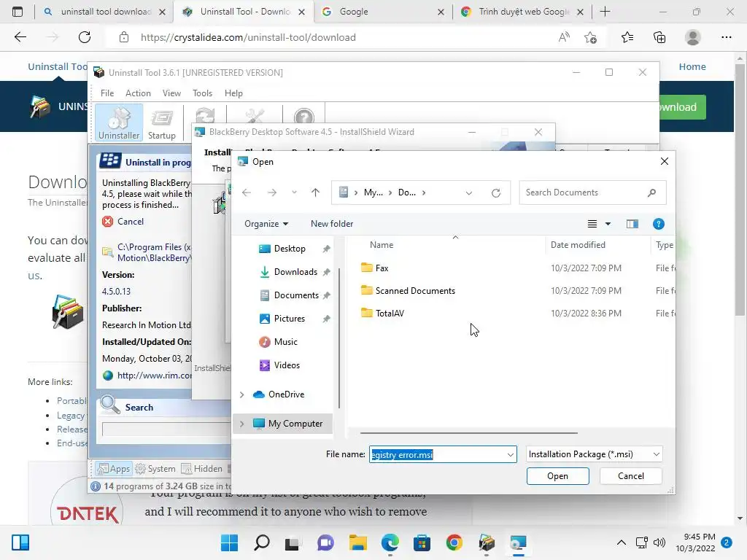747x560 pixels.
Task: Click Forward arrow in Open dialog
Action: tap(272, 192)
